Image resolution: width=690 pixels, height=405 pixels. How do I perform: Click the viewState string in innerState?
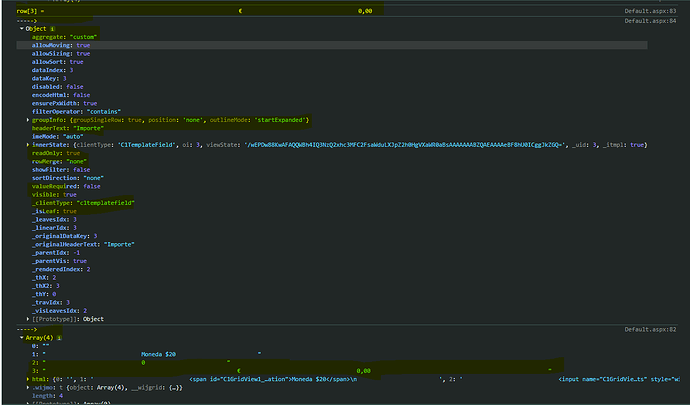[x=406, y=145]
